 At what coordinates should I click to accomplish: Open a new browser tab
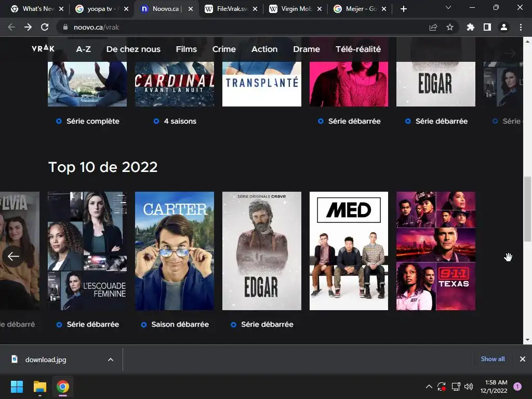403,9
